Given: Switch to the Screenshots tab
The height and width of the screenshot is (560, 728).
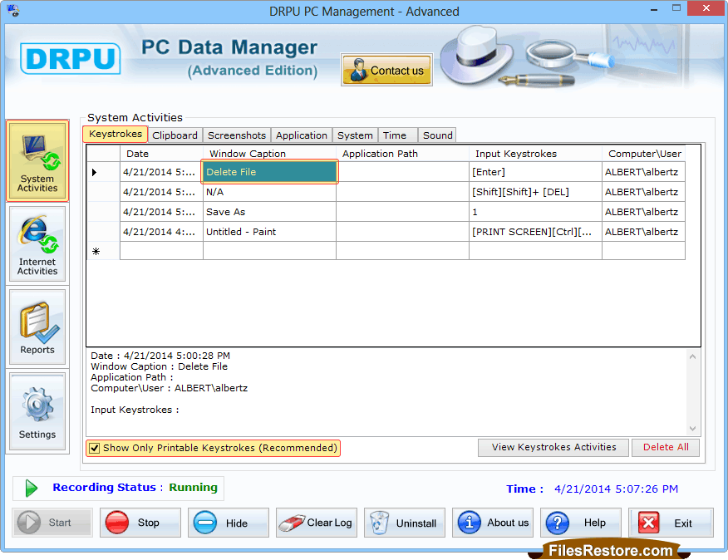Looking at the screenshot, I should tap(237, 135).
